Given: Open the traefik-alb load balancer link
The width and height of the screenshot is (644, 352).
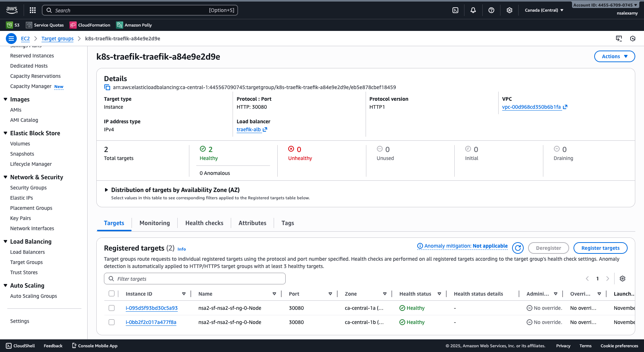Looking at the screenshot, I should [249, 129].
